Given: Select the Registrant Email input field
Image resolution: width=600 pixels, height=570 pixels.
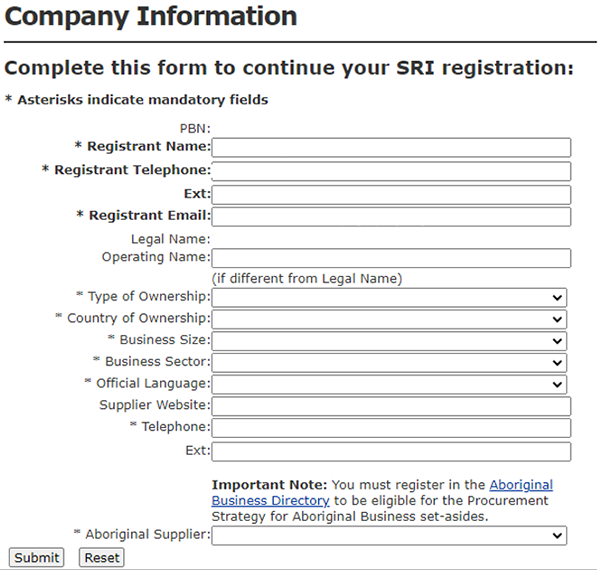Looking at the screenshot, I should [391, 216].
